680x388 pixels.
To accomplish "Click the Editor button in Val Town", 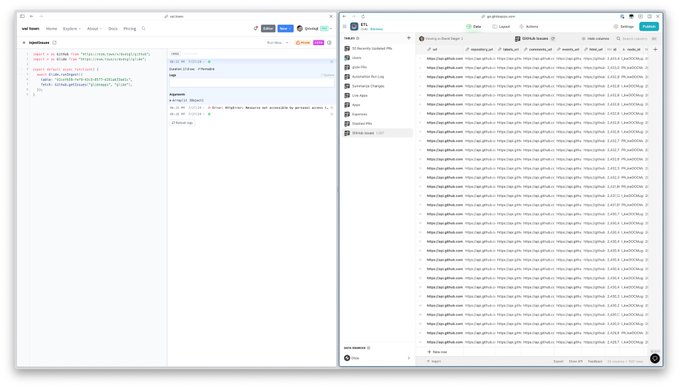I will point(268,29).
